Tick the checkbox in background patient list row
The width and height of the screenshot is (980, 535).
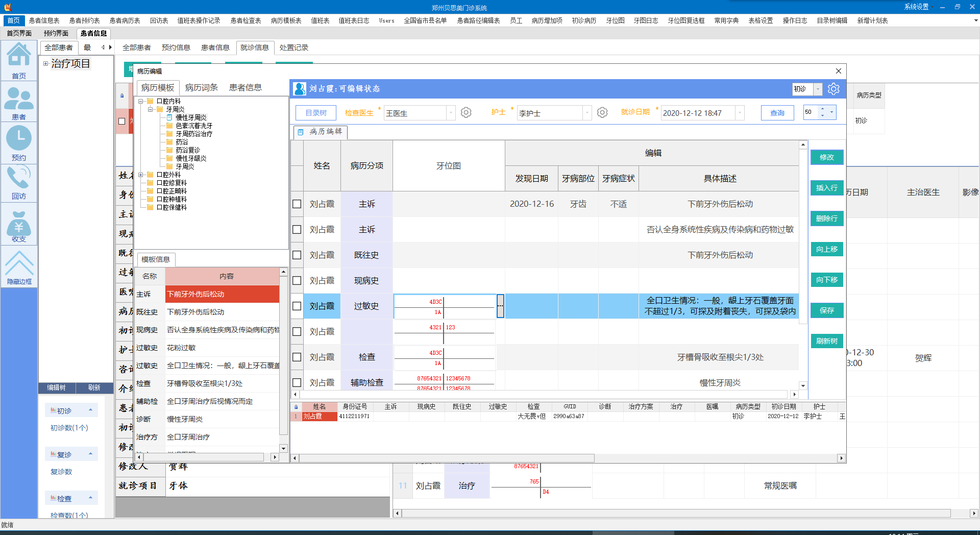click(121, 121)
